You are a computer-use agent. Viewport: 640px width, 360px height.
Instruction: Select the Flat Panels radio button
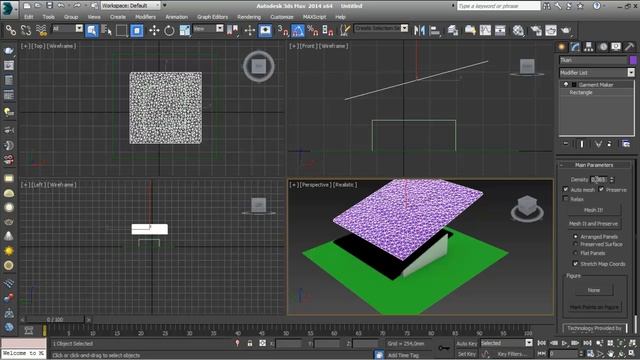(x=576, y=253)
